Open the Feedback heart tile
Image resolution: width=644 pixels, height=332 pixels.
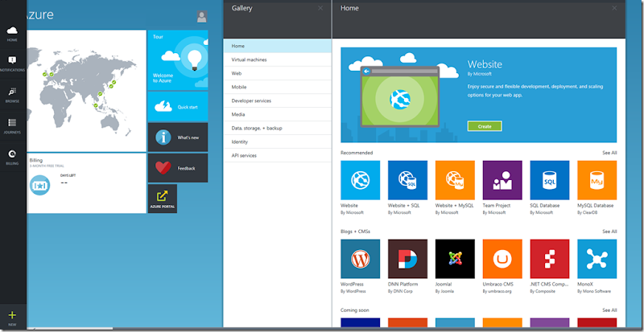coord(177,168)
